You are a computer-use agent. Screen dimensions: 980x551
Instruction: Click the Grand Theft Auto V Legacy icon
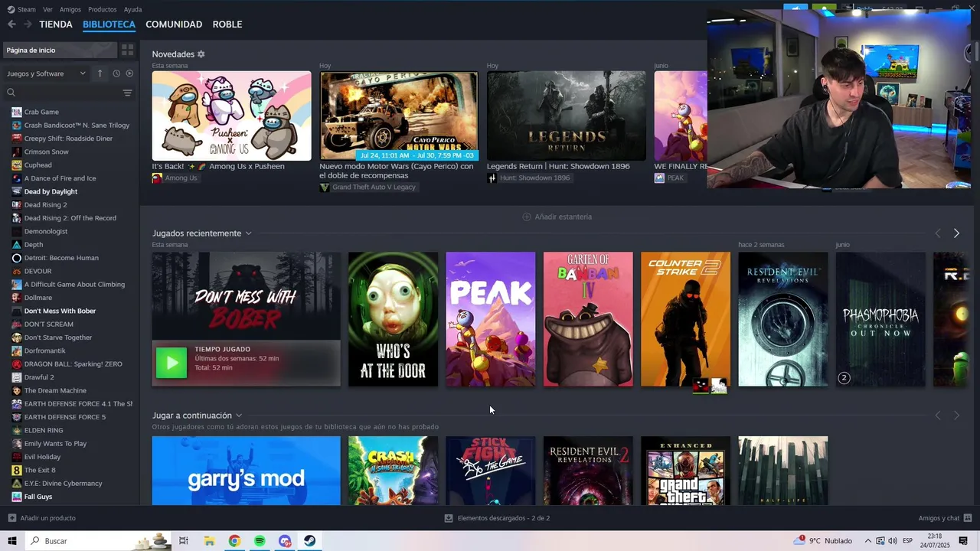325,187
